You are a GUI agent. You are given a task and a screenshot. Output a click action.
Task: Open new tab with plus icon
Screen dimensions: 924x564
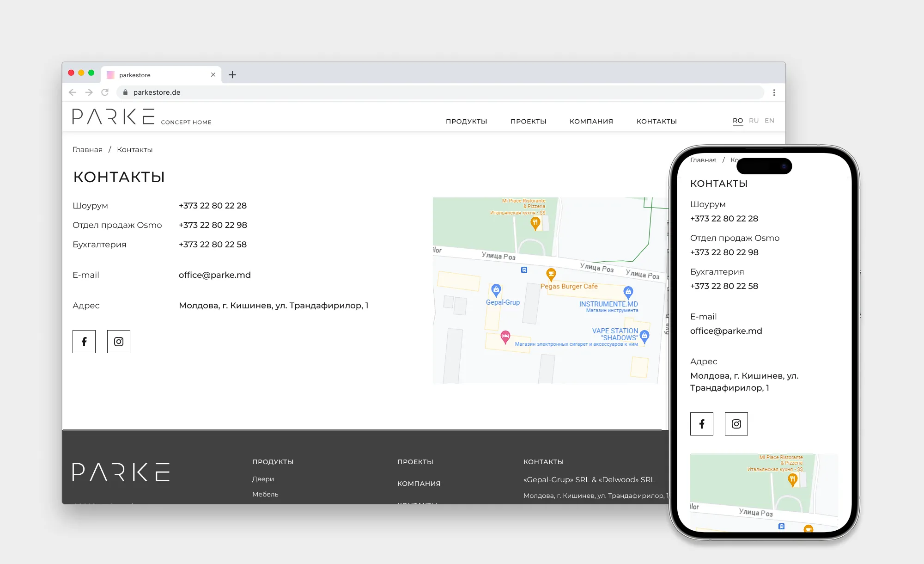point(232,75)
